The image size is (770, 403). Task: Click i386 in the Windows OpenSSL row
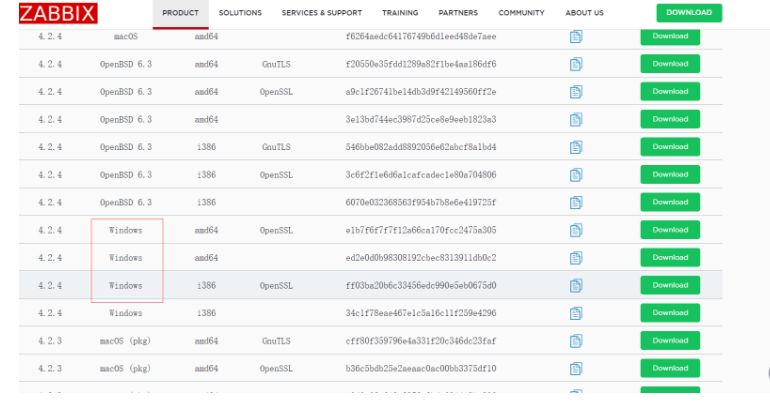pos(206,286)
